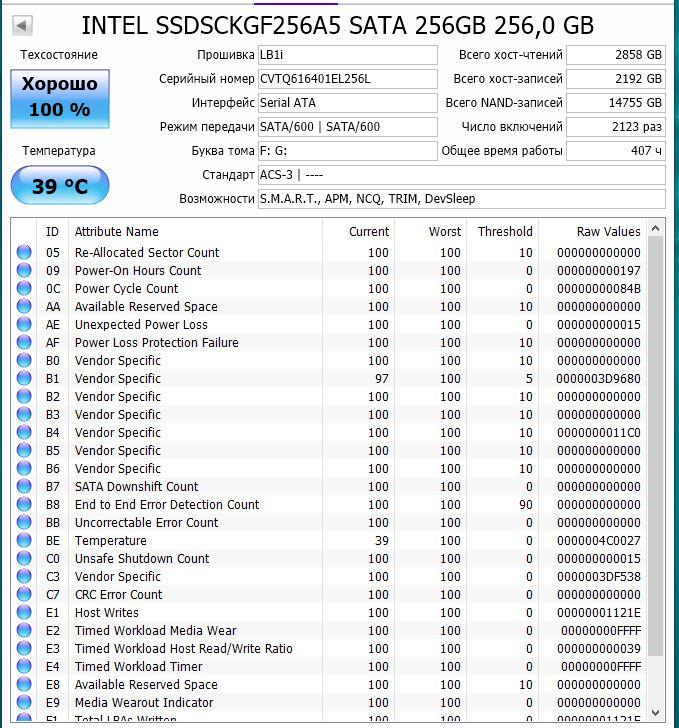Select the transfer mode SATA/600 field
The height and width of the screenshot is (728, 679).
point(347,127)
